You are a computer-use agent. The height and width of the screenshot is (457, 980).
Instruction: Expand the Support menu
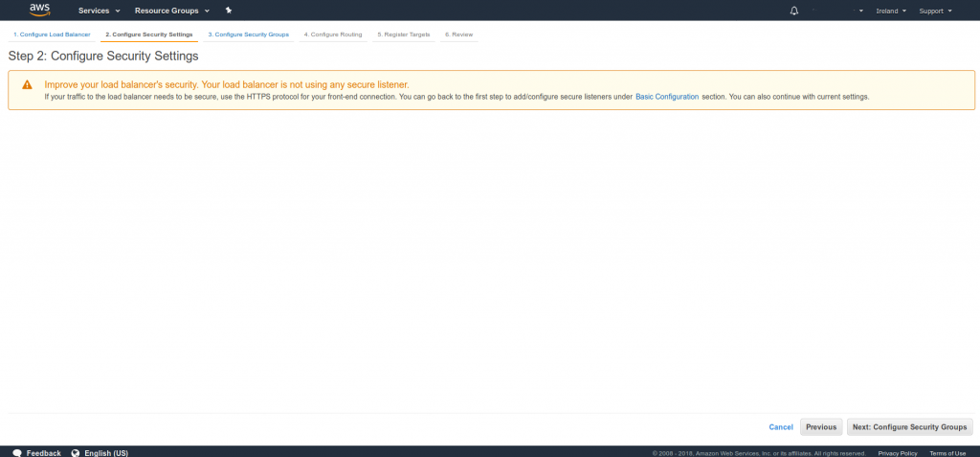pos(935,11)
